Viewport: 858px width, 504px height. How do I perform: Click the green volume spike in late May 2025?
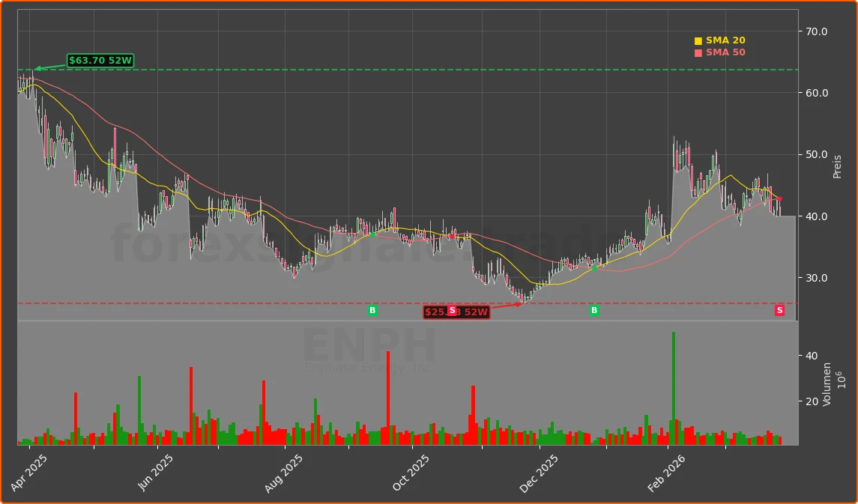(x=139, y=410)
